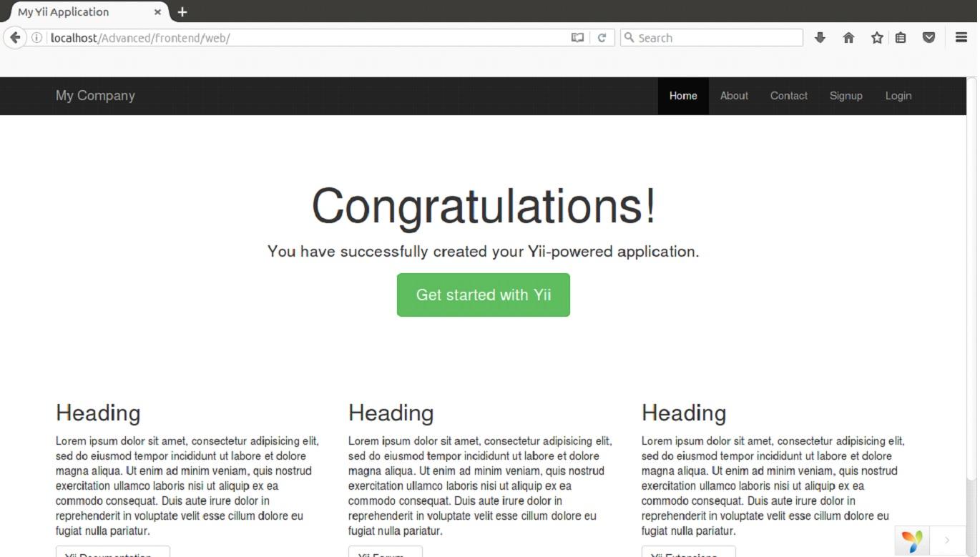980x557 pixels.
Task: Open the Home navigation item
Action: 683,96
